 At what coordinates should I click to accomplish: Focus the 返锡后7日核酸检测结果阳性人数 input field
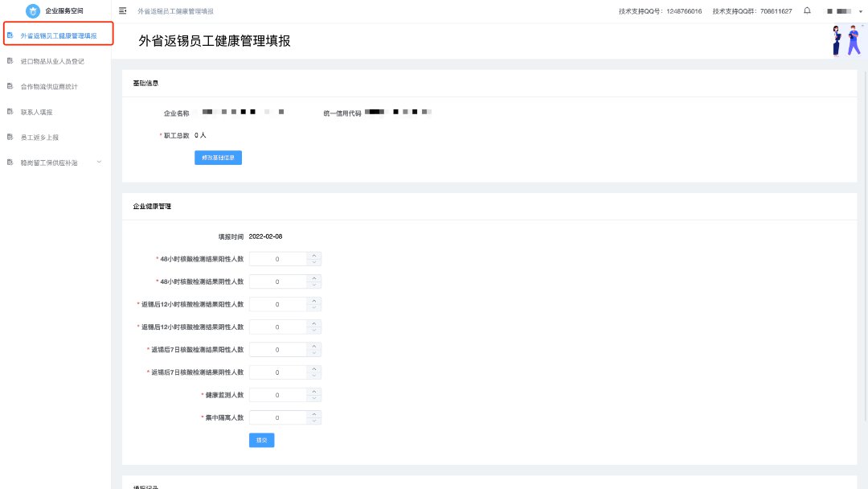pos(277,350)
